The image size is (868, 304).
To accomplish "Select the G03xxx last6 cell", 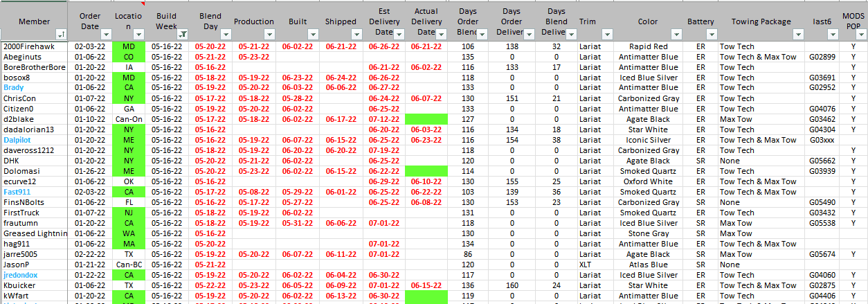I will (822, 140).
